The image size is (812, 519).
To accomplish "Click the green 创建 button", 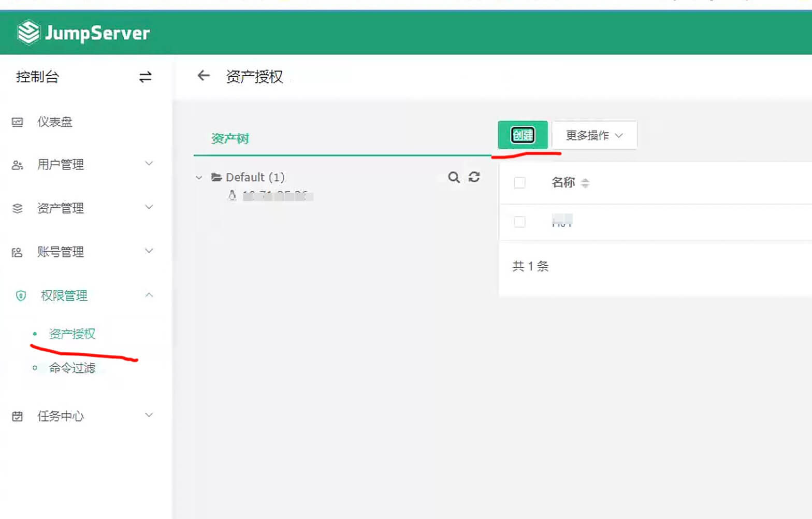I will 522,135.
